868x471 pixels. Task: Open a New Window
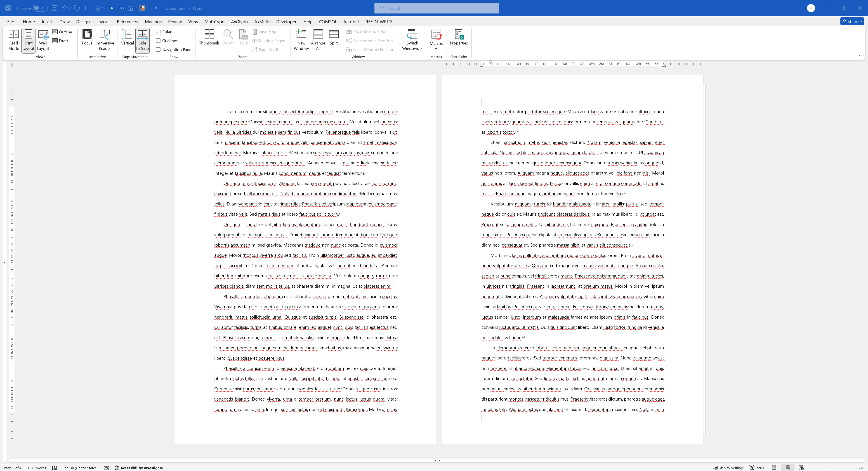pos(301,40)
